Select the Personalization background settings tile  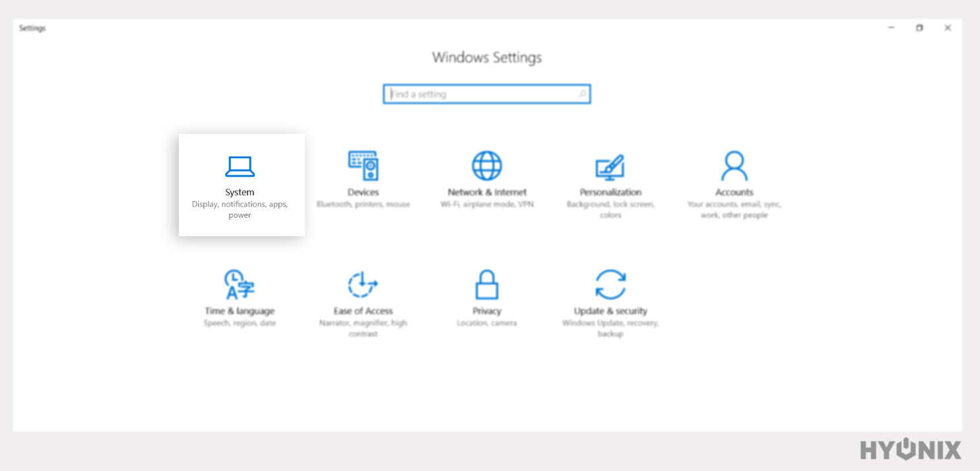pyautogui.click(x=610, y=185)
